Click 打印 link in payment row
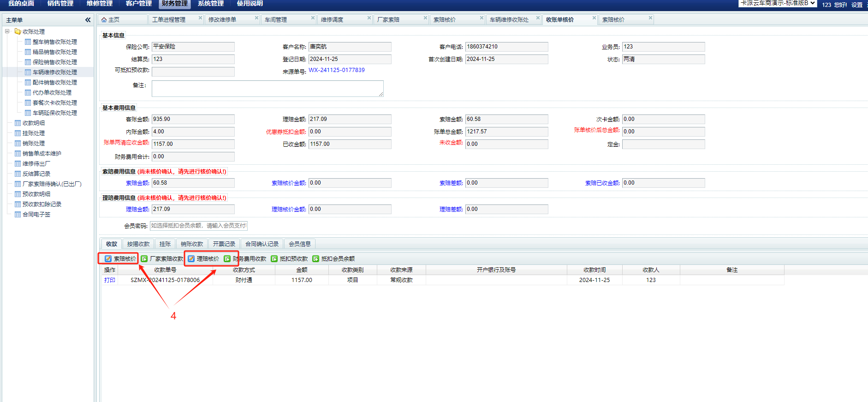Viewport: 868px width, 402px height. [x=110, y=280]
